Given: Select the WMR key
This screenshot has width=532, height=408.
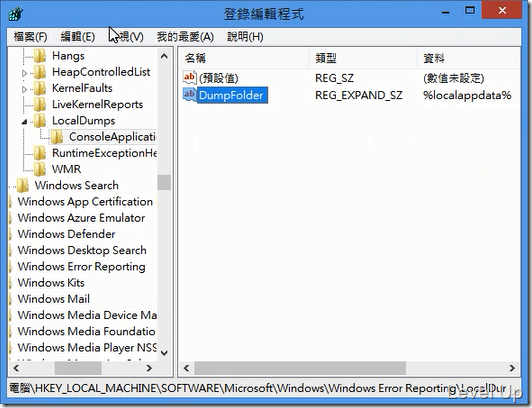Looking at the screenshot, I should pyautogui.click(x=66, y=169).
